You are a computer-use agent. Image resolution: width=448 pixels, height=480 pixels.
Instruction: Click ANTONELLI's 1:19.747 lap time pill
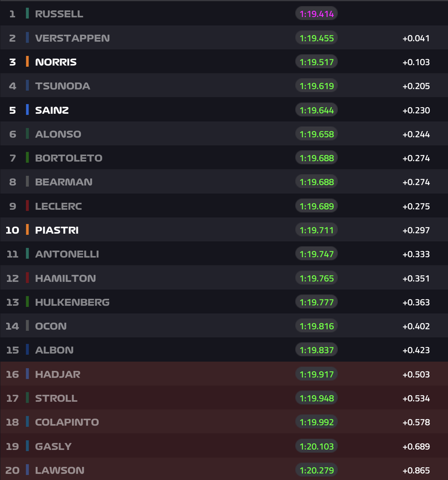pos(317,254)
